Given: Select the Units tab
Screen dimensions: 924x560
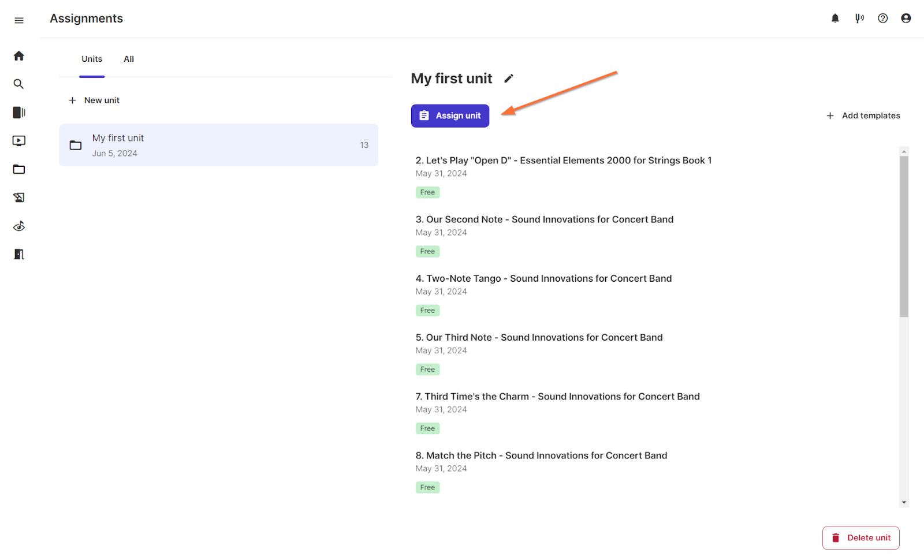Looking at the screenshot, I should [x=92, y=59].
